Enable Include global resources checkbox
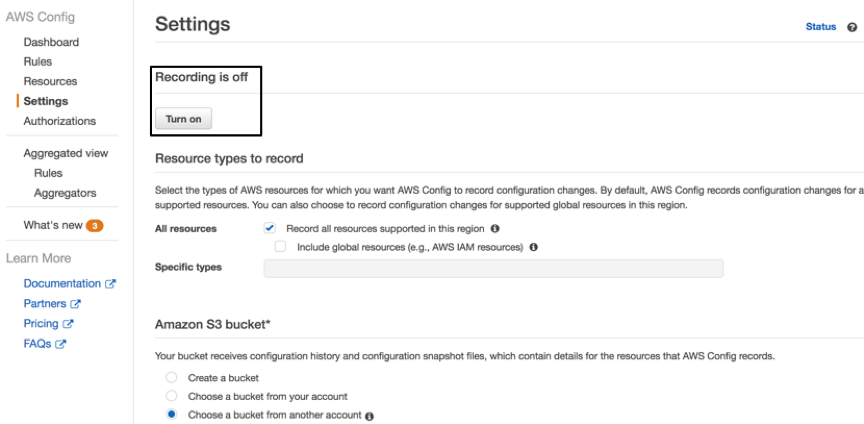Viewport: 864px width, 424px height. click(x=281, y=246)
